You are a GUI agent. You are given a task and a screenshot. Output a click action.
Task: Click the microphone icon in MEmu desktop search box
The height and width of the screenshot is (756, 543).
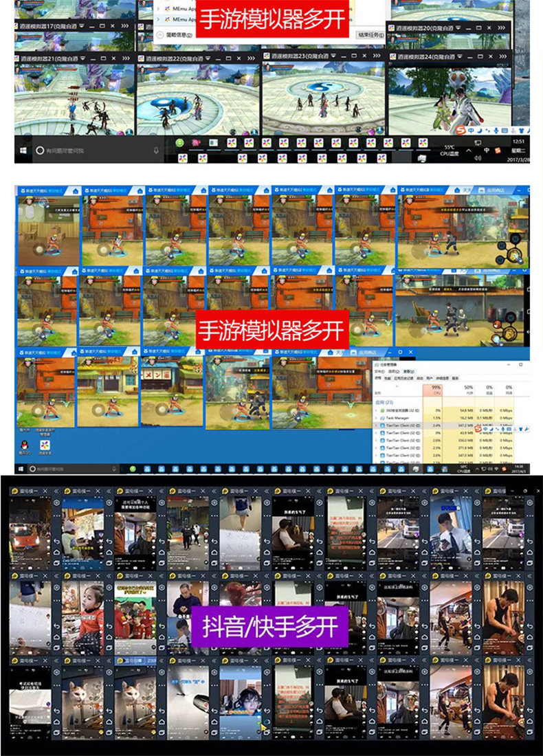[156, 151]
